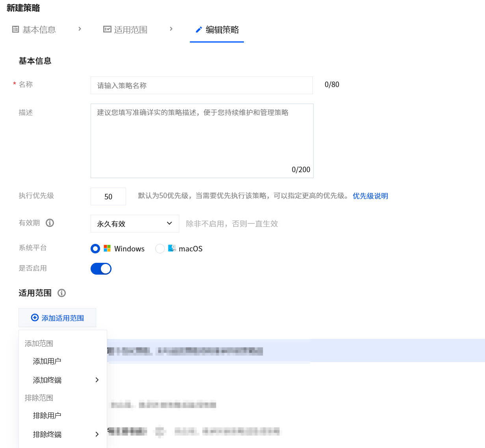Image resolution: width=485 pixels, height=448 pixels.
Task: Expand the 排除终端 submenu arrow
Action: (97, 434)
